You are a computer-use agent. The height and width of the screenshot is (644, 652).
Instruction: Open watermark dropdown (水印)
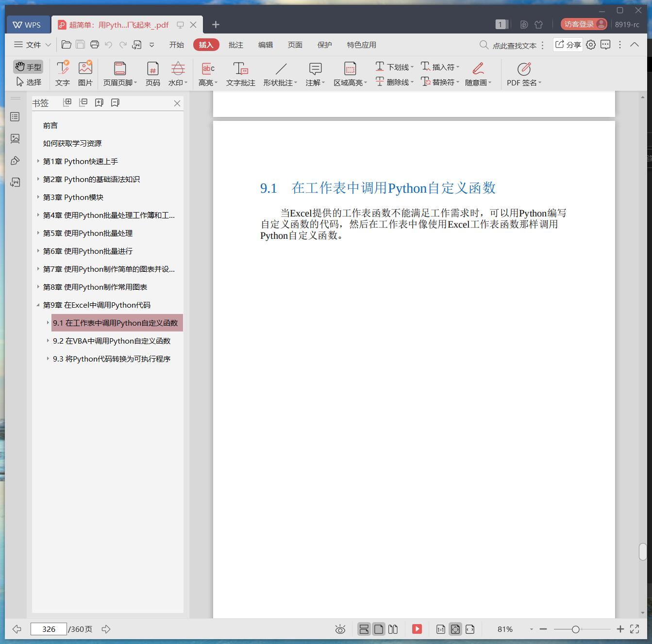[x=178, y=74]
